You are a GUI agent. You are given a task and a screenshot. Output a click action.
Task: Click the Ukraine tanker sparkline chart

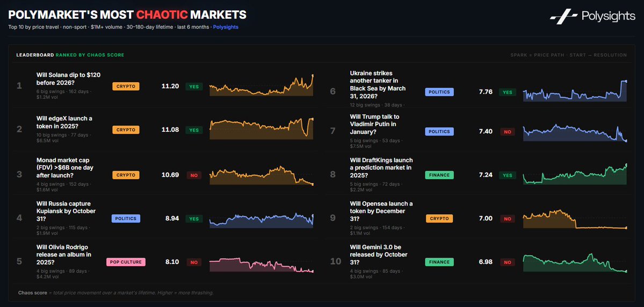tap(575, 91)
